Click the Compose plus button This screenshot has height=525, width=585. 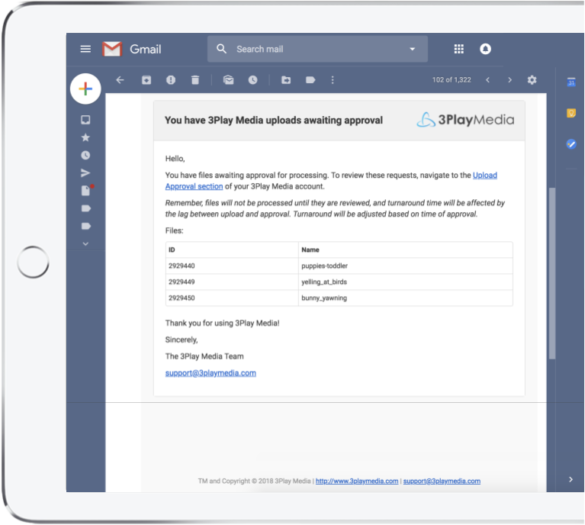(x=85, y=89)
